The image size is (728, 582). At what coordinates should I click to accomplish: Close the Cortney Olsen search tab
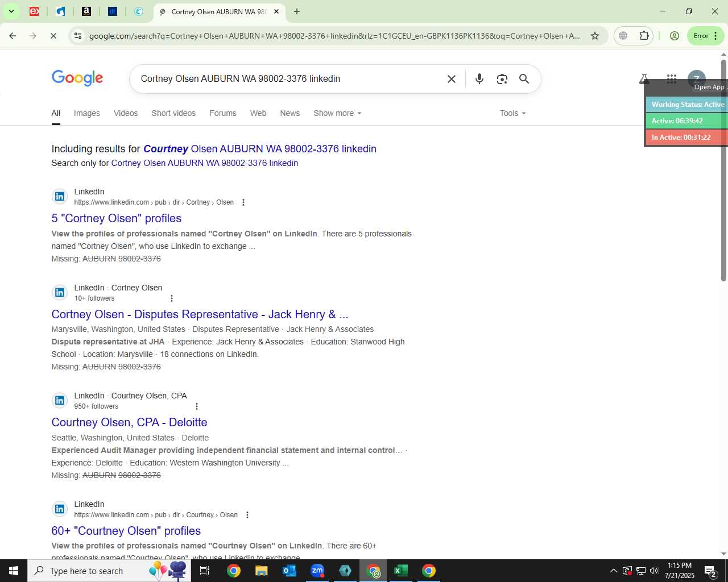(x=276, y=11)
